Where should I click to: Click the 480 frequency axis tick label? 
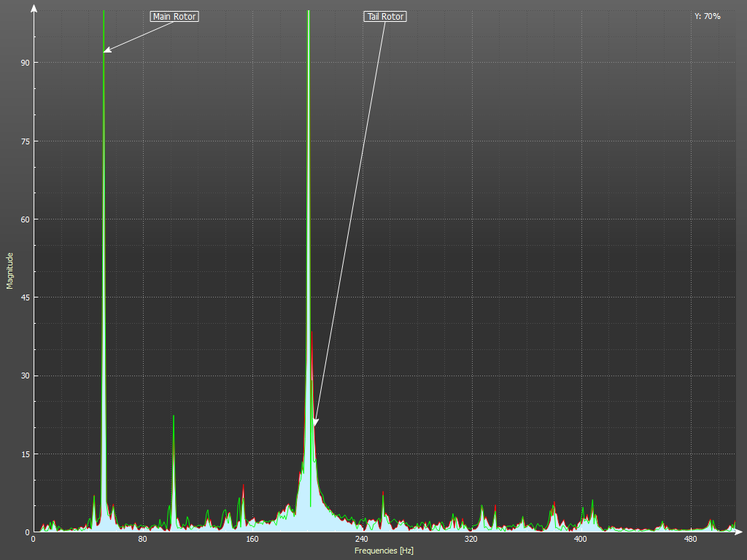[689, 540]
